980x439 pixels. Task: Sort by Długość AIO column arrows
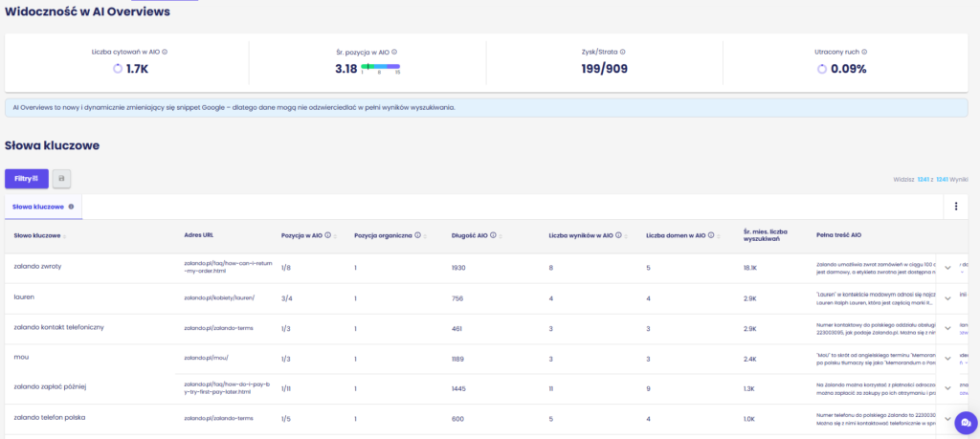pos(501,236)
